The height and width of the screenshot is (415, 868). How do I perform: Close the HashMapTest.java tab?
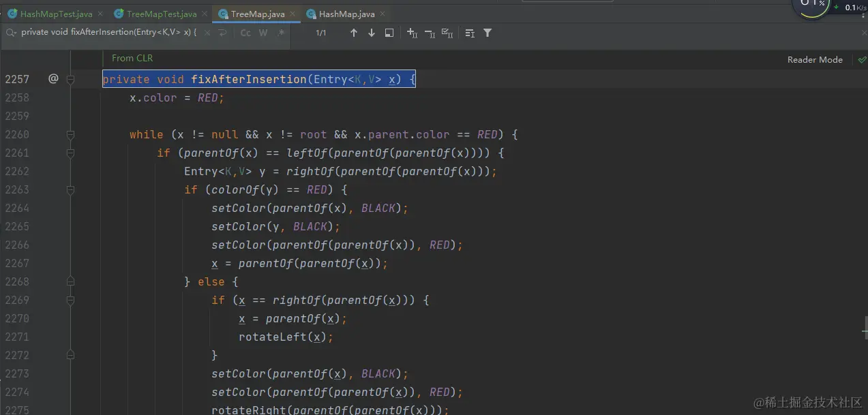click(x=100, y=14)
